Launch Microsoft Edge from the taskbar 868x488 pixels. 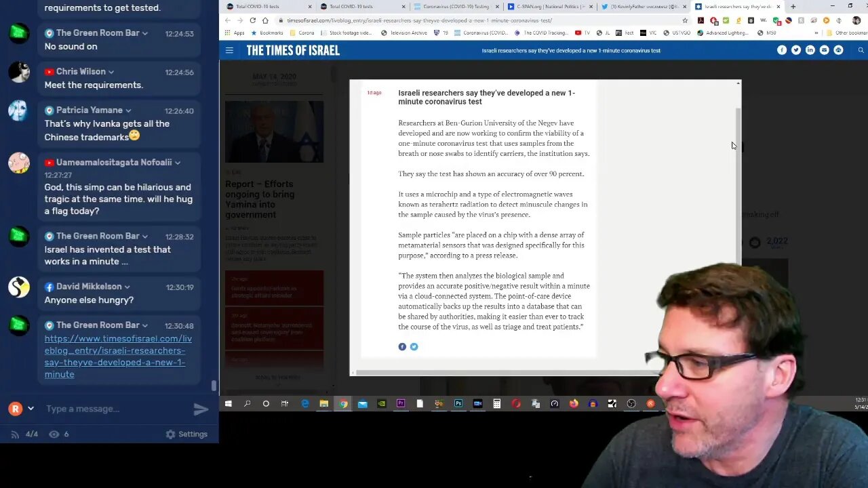point(305,403)
